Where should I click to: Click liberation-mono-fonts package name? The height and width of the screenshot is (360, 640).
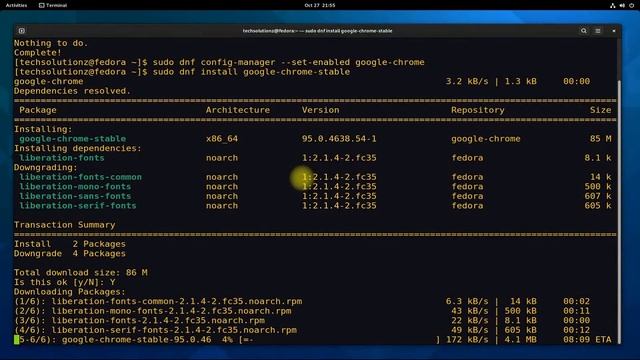pyautogui.click(x=75, y=187)
